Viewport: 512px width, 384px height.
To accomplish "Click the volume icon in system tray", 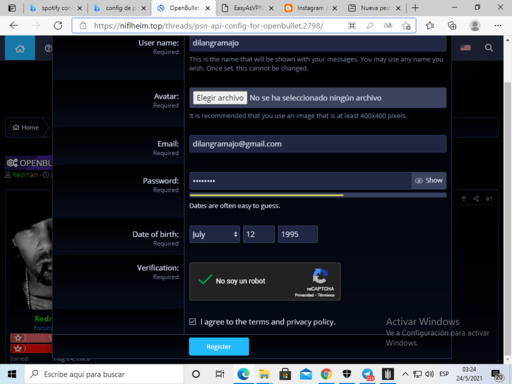I will [429, 374].
